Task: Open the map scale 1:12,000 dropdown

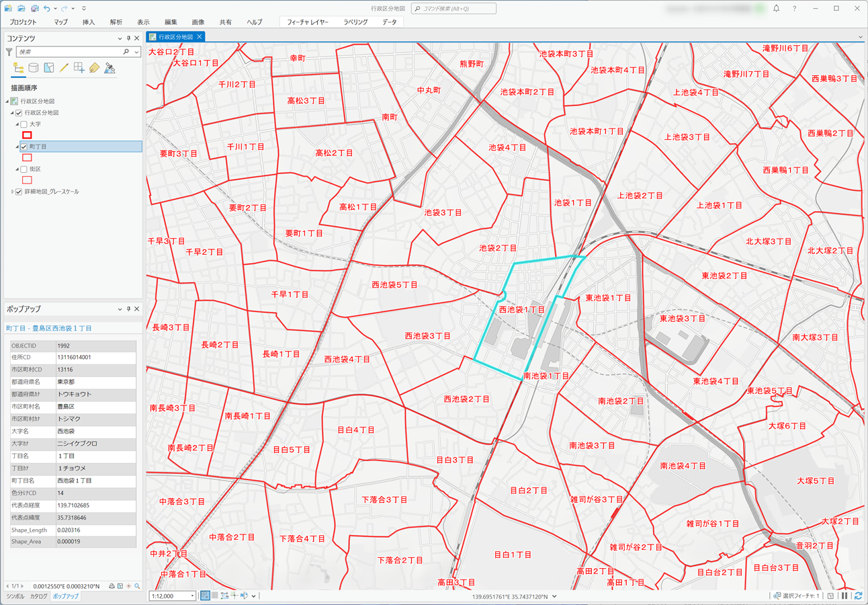Action: coord(192,596)
